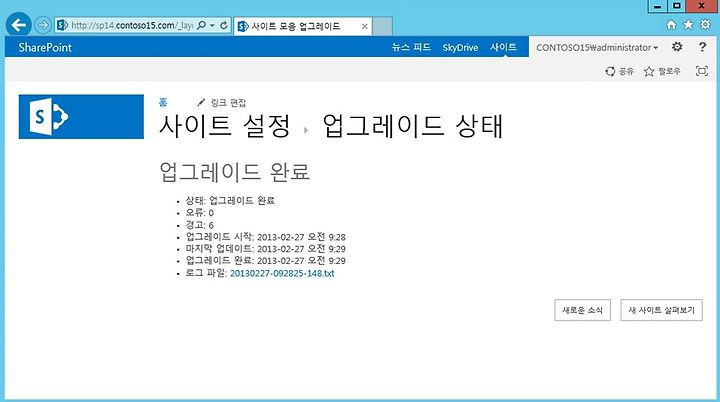Click 링크 편집 edit links

pyautogui.click(x=221, y=102)
